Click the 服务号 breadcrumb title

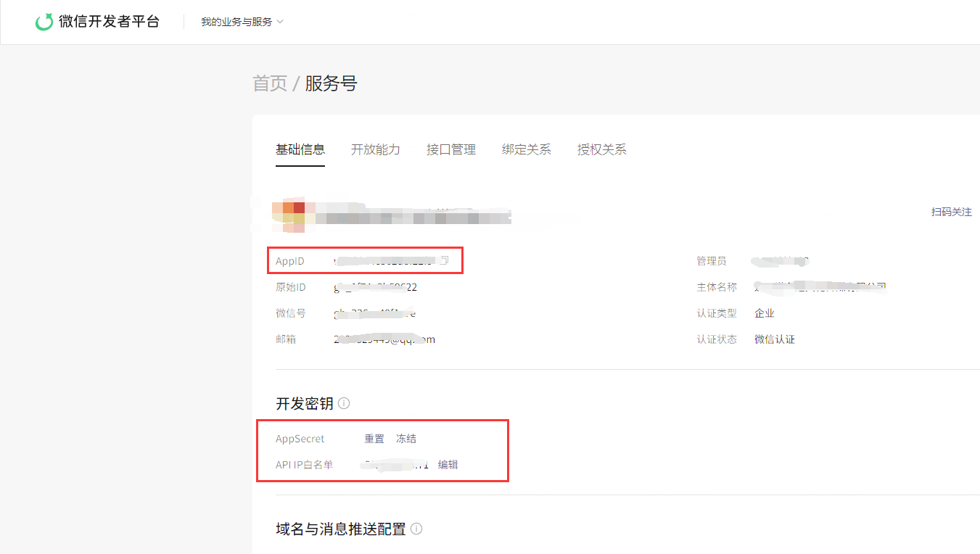point(331,83)
